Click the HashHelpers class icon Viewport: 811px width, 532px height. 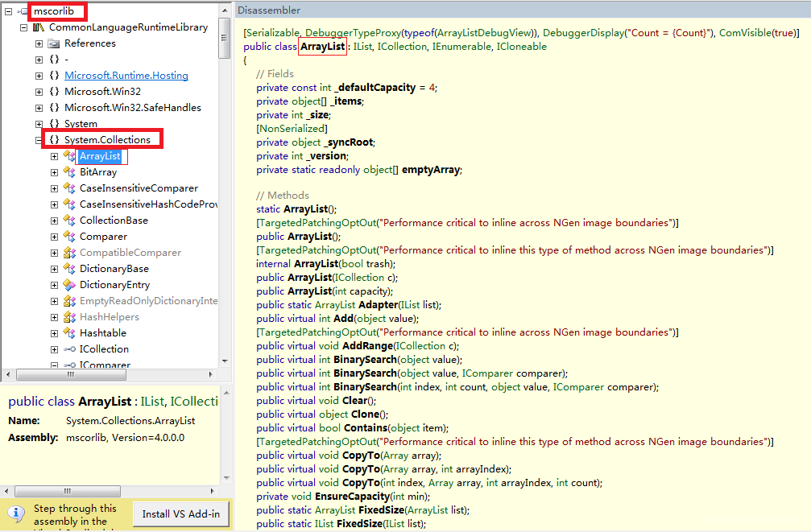(69, 317)
